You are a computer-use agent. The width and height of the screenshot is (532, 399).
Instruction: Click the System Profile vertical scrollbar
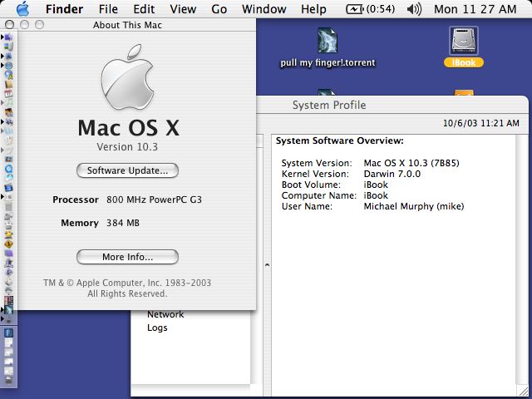coord(522,259)
